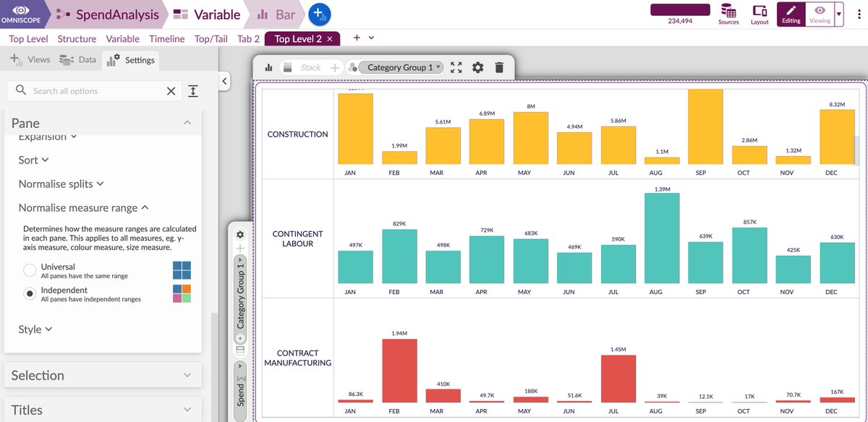Close the Top Level 2 tab

(x=330, y=39)
